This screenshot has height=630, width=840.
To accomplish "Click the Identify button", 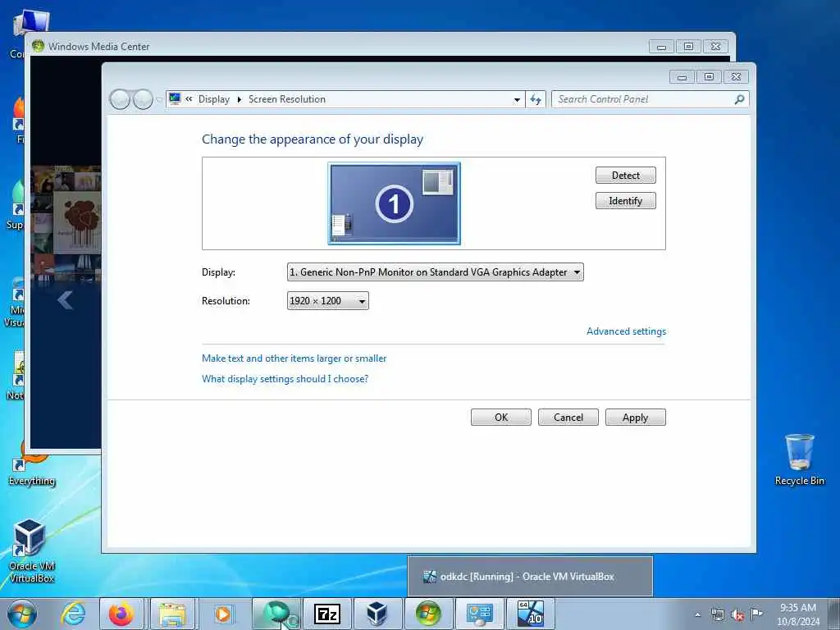I will 625,201.
